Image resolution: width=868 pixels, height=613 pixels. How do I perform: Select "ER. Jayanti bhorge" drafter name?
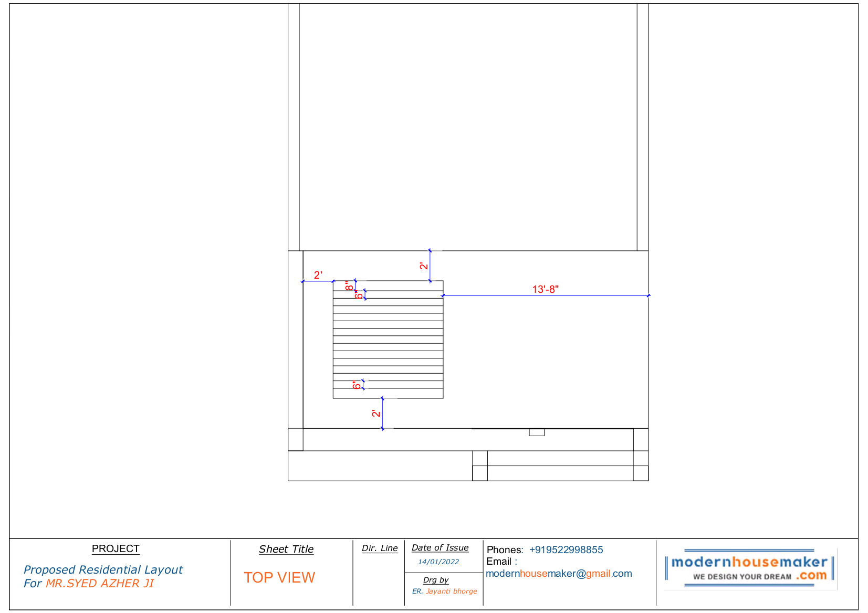click(445, 591)
